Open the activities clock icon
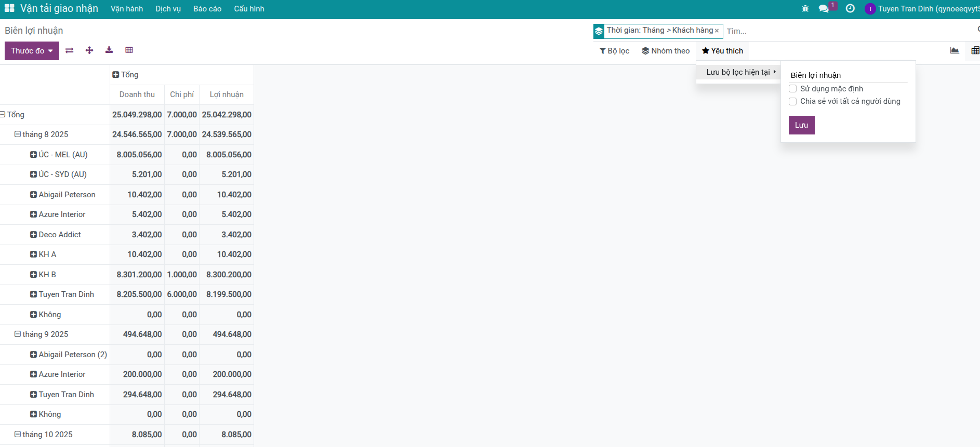 coord(850,9)
